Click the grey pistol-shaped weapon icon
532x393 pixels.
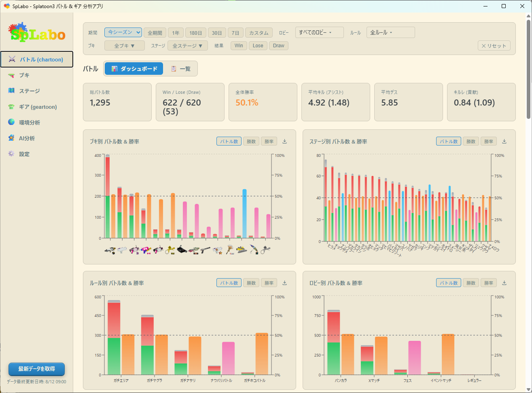click(206, 250)
